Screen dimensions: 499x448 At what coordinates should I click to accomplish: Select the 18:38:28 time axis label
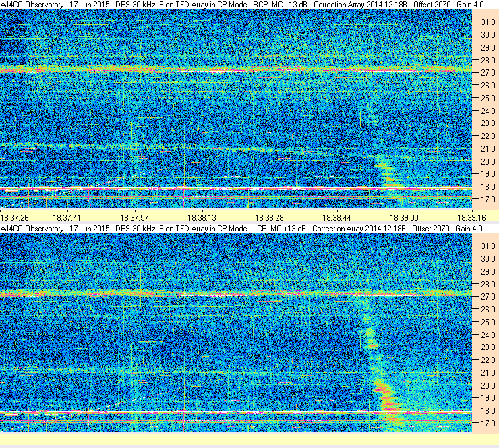269,218
